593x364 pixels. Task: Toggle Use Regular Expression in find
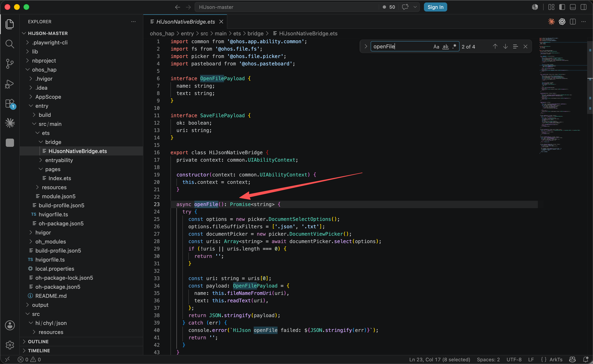point(454,46)
